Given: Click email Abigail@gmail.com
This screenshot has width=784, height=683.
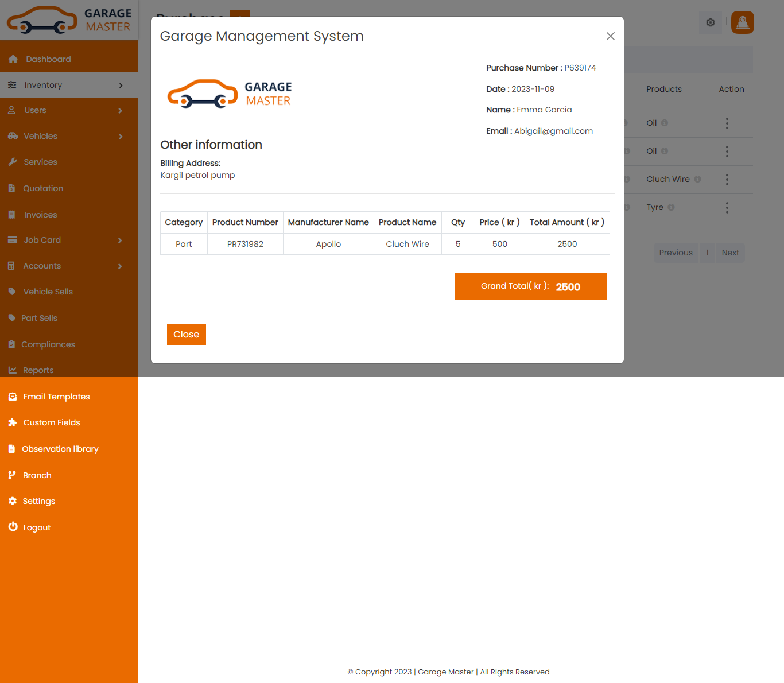Looking at the screenshot, I should 553,131.
